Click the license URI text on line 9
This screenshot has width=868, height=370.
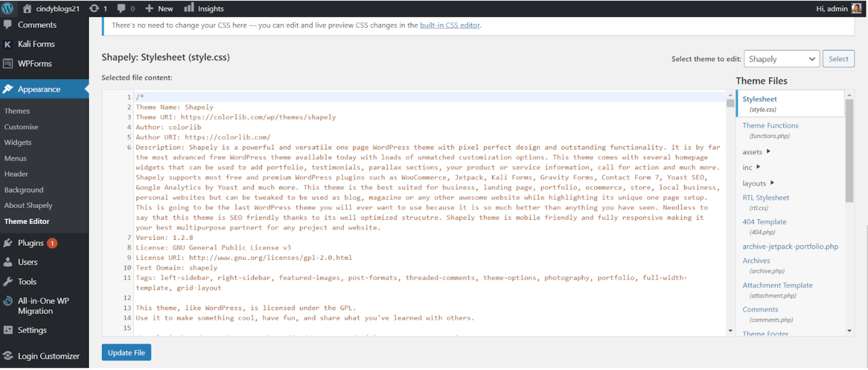pos(244,258)
